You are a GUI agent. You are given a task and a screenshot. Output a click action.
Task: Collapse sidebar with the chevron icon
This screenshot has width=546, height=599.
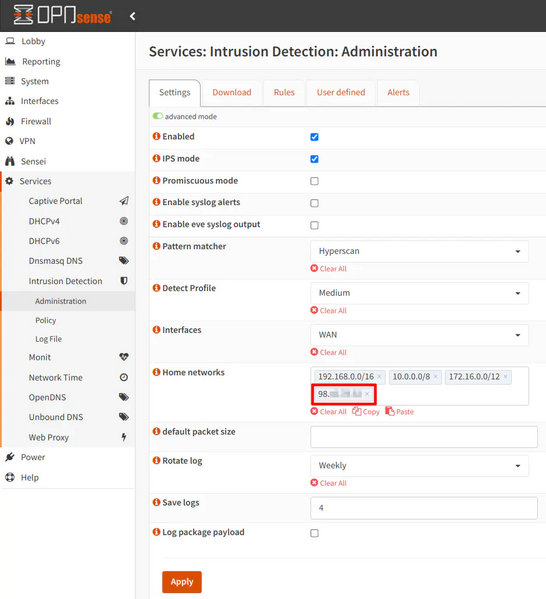click(133, 16)
